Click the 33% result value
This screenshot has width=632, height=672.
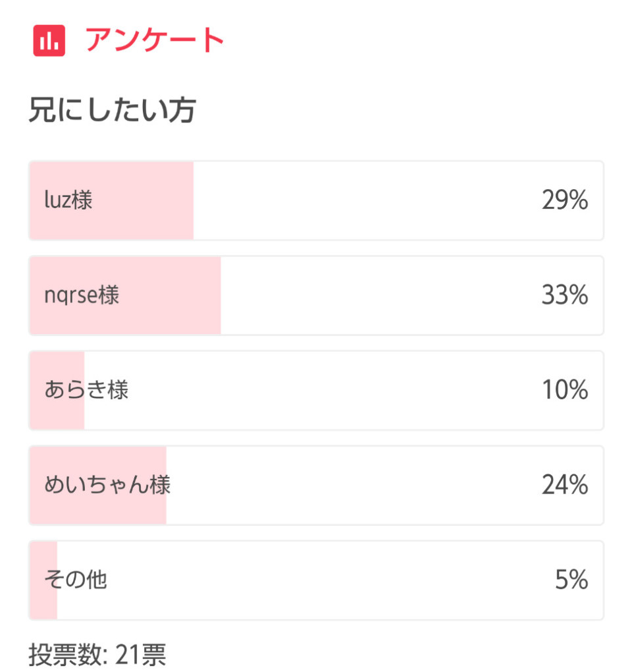pos(564,295)
